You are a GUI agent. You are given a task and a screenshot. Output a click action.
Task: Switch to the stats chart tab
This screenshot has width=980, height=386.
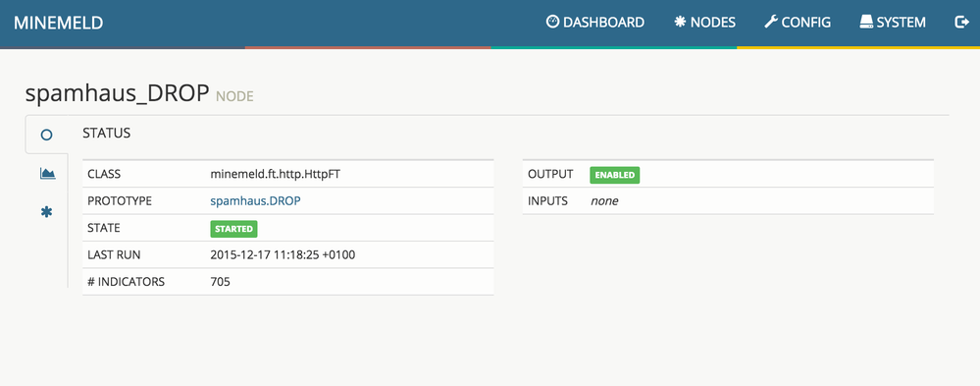pos(47,173)
